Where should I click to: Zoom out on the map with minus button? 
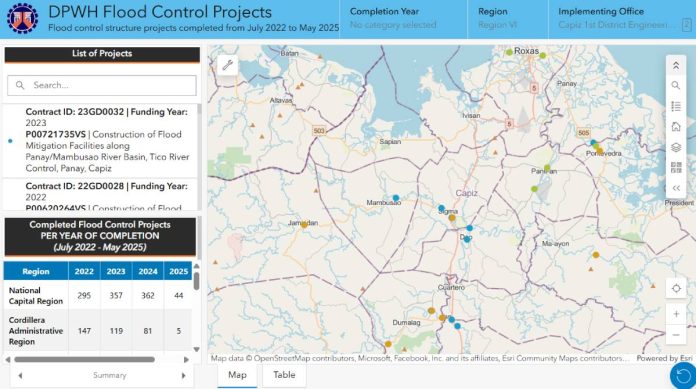coord(676,334)
